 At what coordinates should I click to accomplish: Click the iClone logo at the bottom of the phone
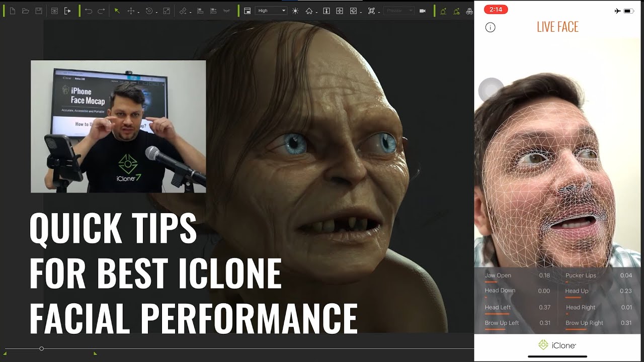click(x=557, y=345)
